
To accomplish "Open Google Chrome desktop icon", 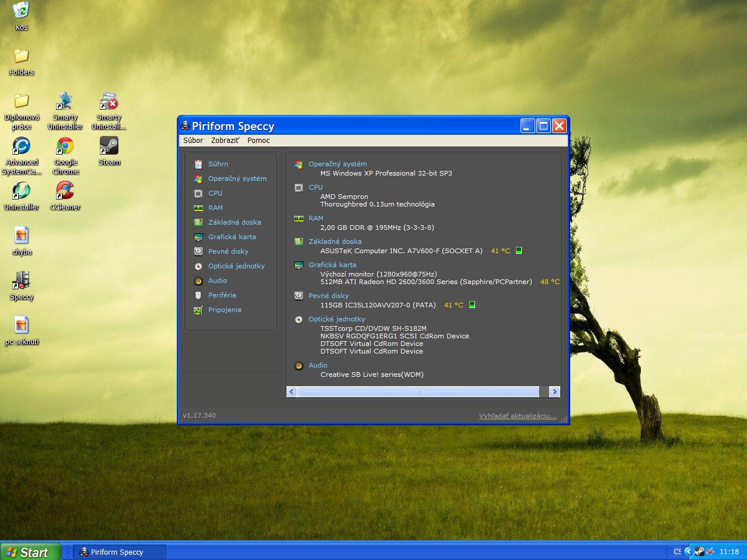I will (x=65, y=146).
